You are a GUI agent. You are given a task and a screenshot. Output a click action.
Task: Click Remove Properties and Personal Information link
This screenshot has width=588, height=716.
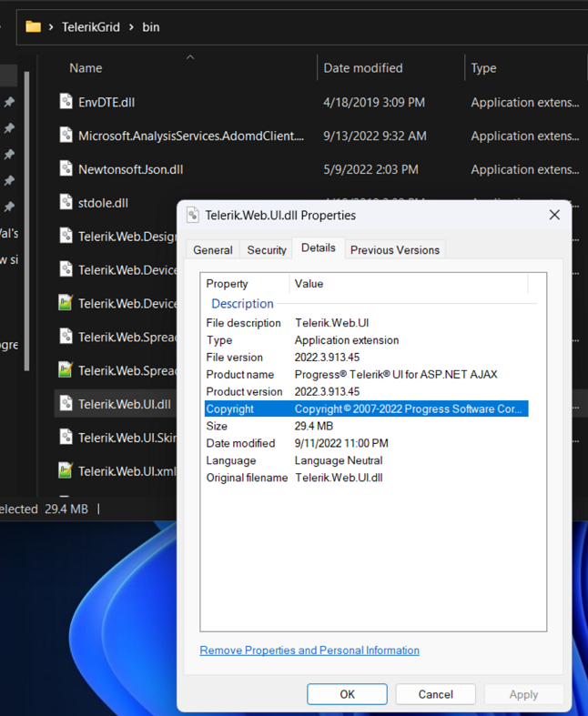pos(309,650)
